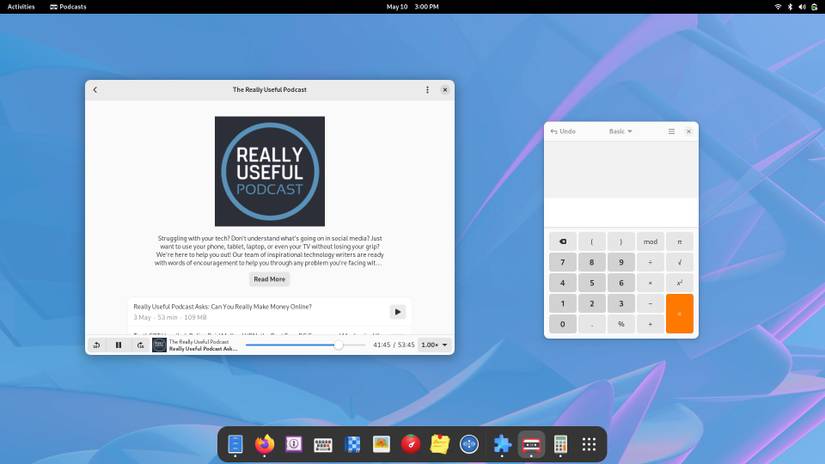
Task: Open the blue circular arrows icon in dock
Action: tap(469, 445)
